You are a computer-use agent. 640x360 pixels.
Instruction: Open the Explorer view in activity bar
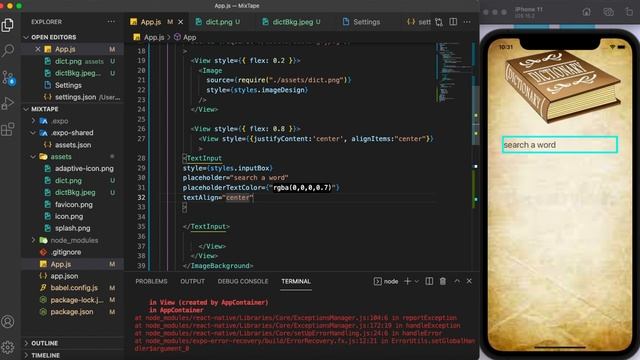click(x=8, y=25)
